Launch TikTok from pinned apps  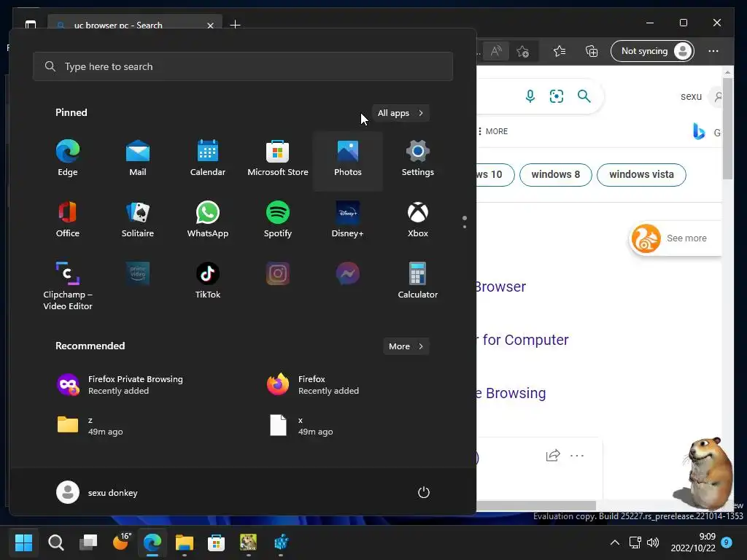coord(208,281)
